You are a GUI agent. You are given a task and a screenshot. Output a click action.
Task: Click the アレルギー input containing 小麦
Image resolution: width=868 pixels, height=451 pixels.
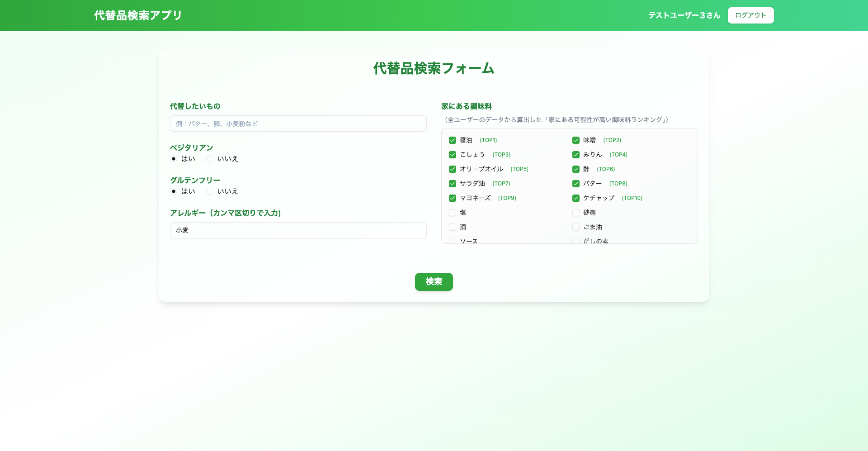click(x=298, y=230)
